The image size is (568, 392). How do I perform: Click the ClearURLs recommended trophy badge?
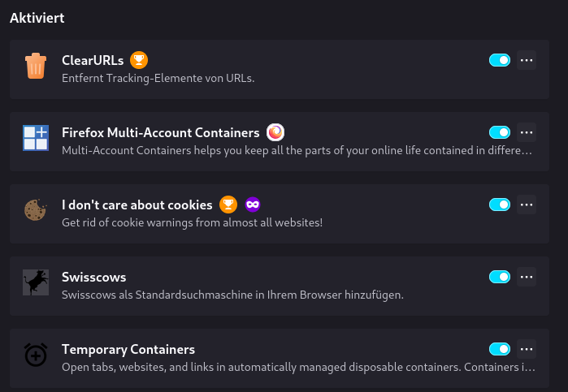point(139,60)
